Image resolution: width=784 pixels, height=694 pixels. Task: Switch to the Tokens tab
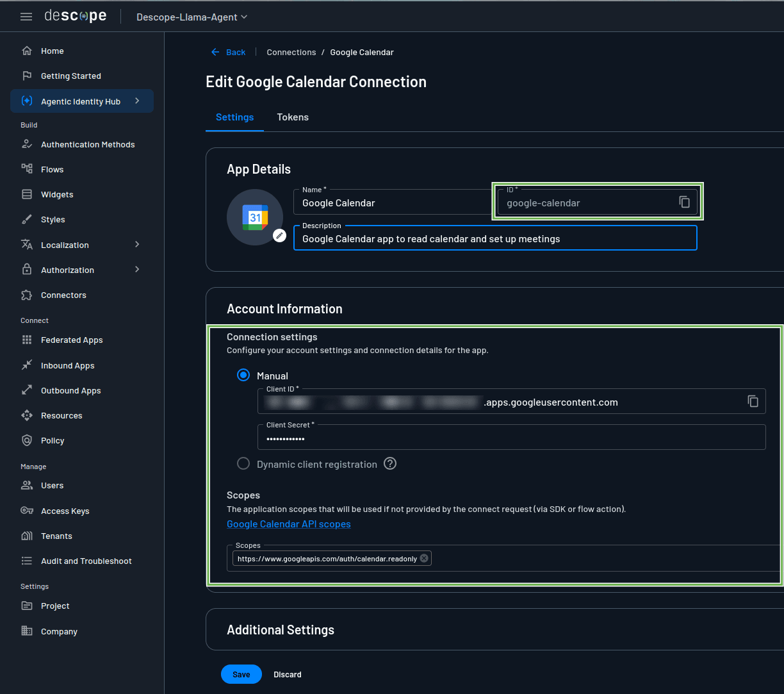point(293,117)
